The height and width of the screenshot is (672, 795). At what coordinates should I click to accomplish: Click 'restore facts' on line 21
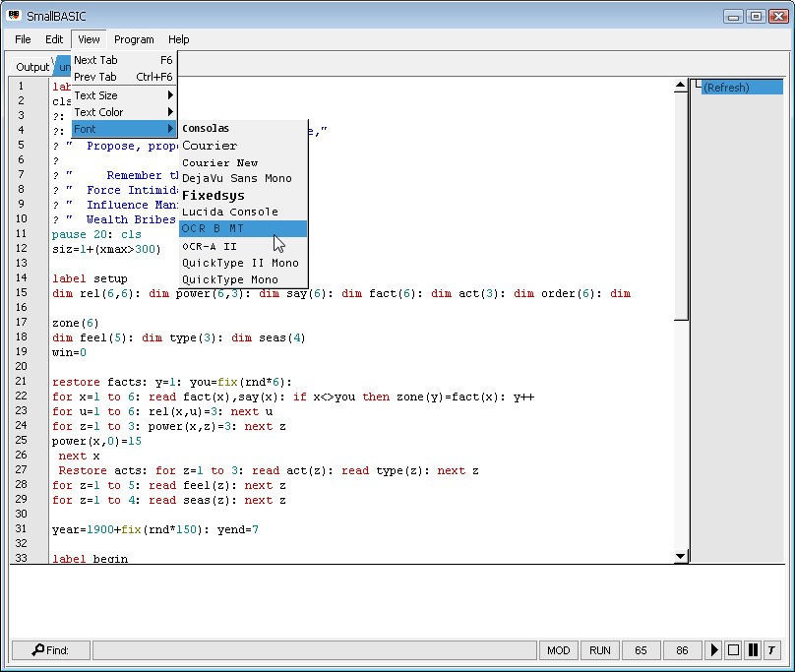pyautogui.click(x=96, y=382)
